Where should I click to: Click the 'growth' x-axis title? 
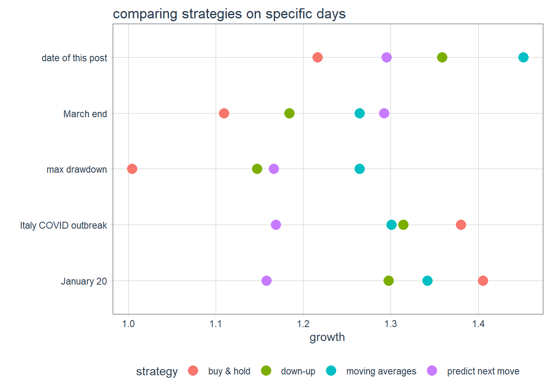click(x=327, y=337)
